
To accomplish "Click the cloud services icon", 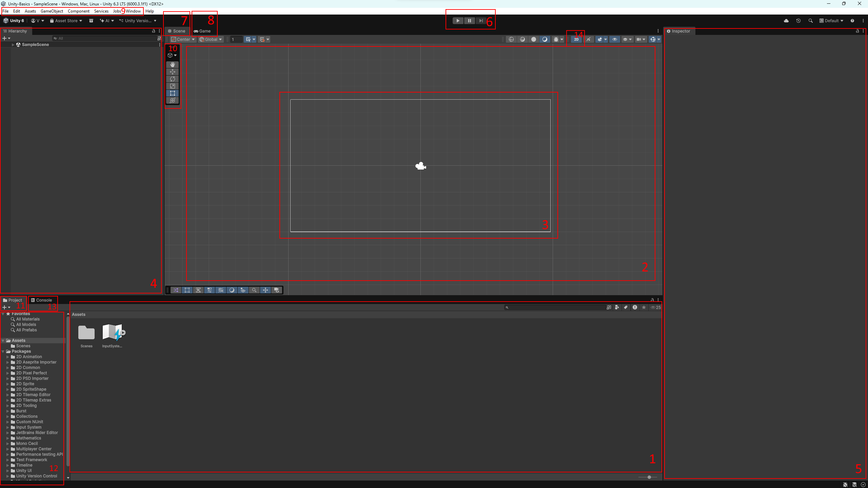I will (x=786, y=21).
